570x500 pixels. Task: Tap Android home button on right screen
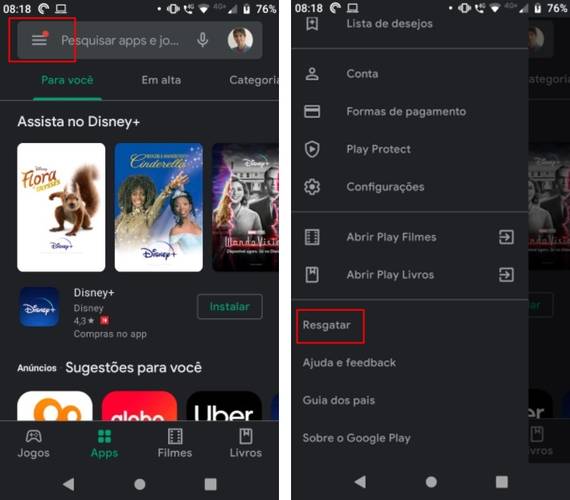(x=431, y=482)
